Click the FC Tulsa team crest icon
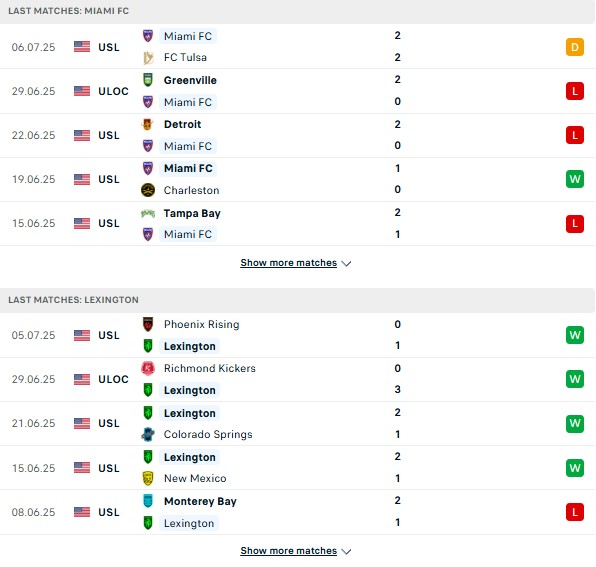Image resolution: width=596 pixels, height=567 pixels. [148, 58]
